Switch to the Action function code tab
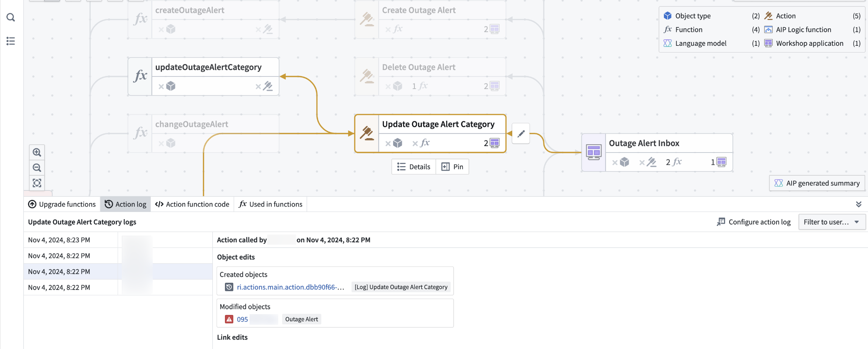The image size is (868, 349). (192, 204)
